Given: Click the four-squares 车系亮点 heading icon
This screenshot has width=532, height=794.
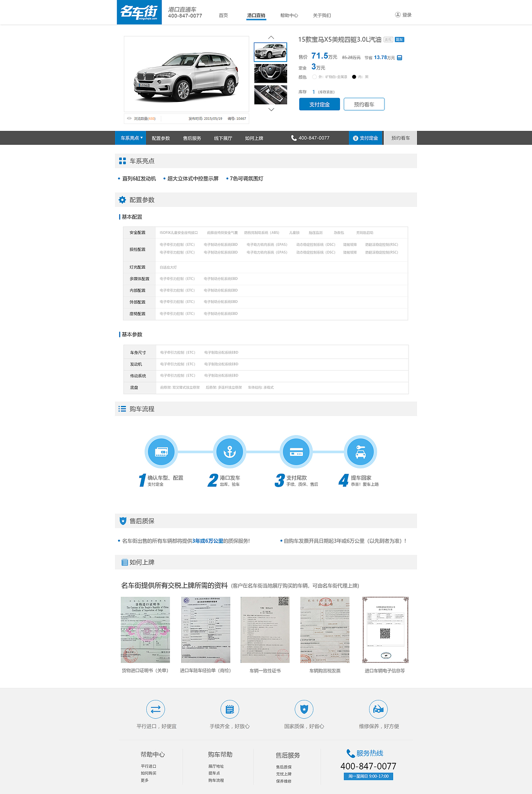Looking at the screenshot, I should pos(122,161).
